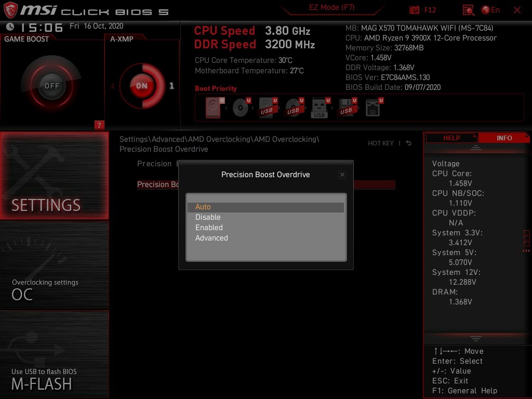Click the BIOS Ver E7C84AMS.130 entry
Screen dimensions: 532x399
(388, 77)
